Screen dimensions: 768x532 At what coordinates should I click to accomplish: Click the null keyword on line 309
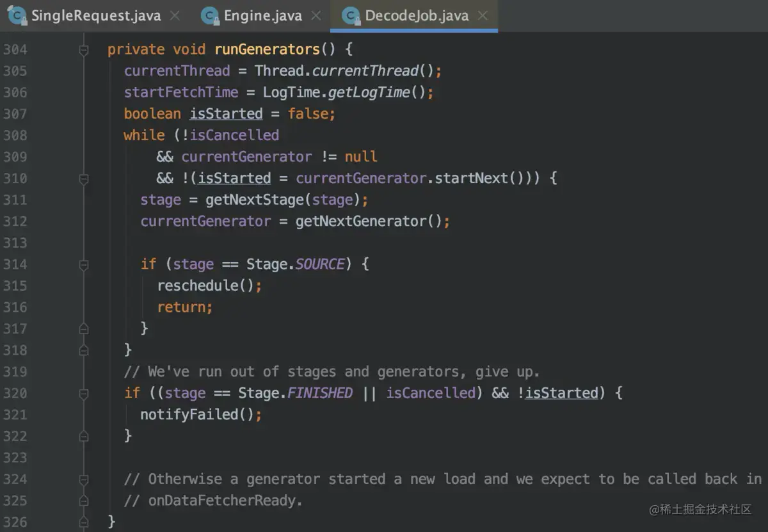[361, 157]
